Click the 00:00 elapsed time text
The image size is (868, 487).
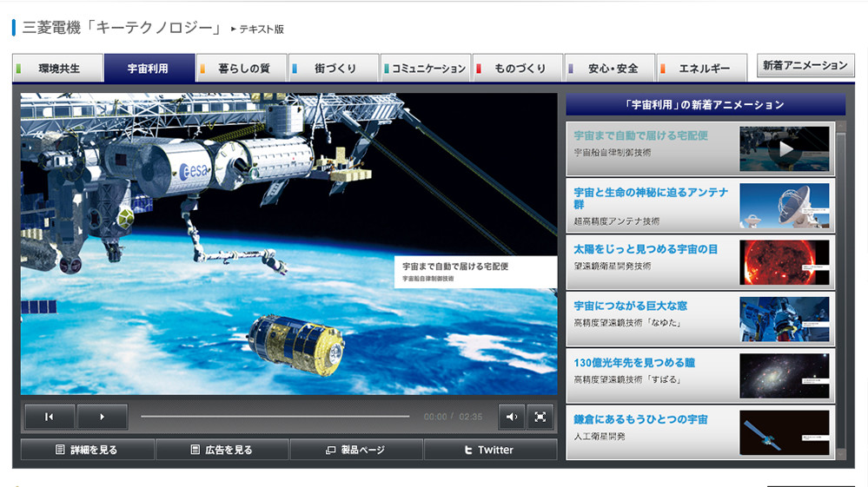tap(435, 417)
